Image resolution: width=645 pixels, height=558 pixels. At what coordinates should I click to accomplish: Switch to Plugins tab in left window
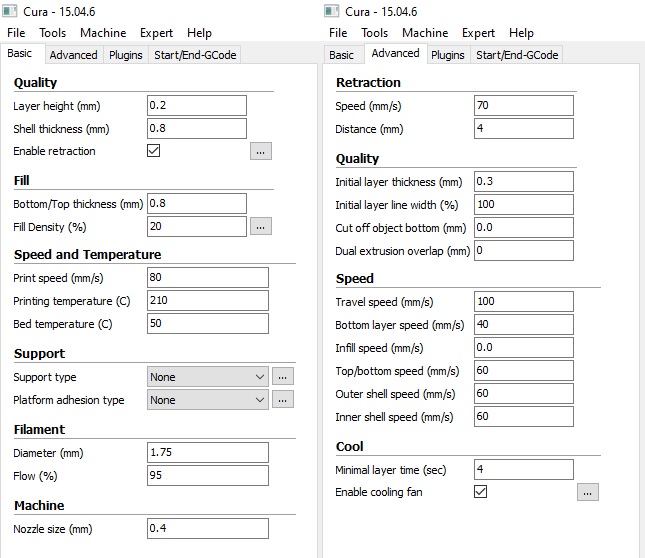pyautogui.click(x=125, y=55)
